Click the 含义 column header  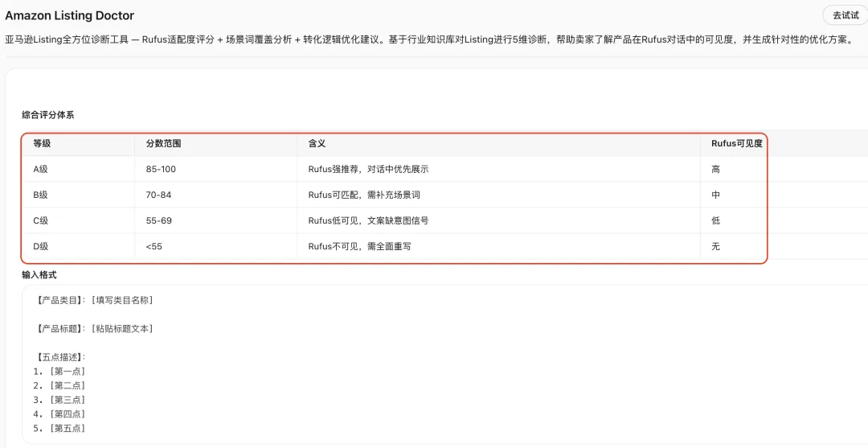317,143
